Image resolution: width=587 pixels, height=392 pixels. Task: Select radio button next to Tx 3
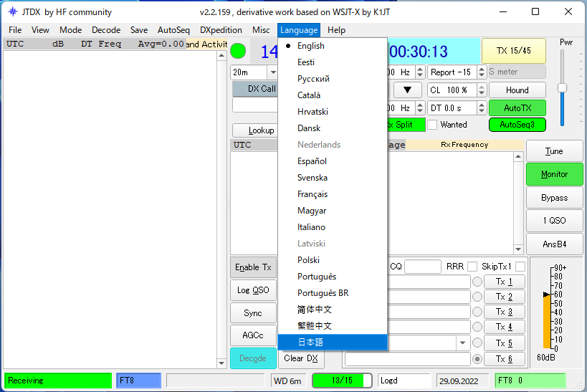477,312
